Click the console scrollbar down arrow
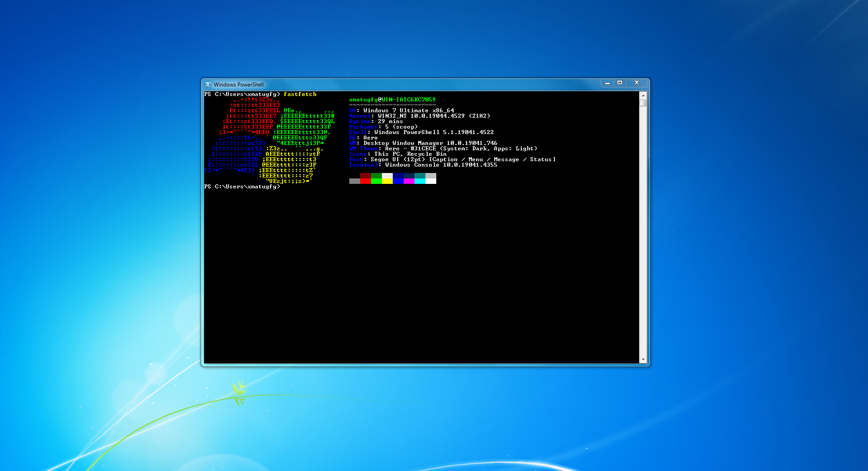 coord(643,360)
